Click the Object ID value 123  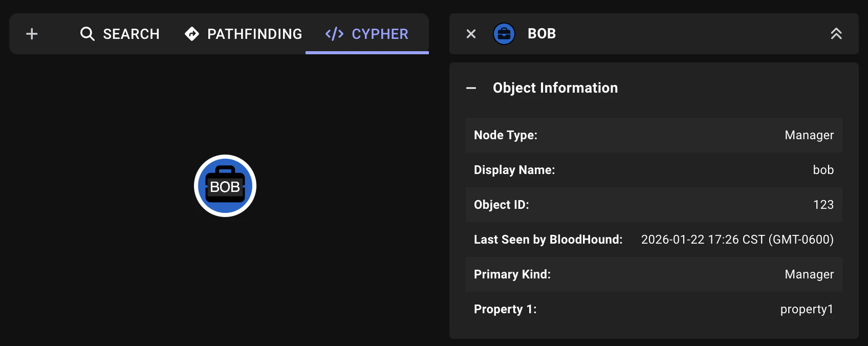(824, 204)
